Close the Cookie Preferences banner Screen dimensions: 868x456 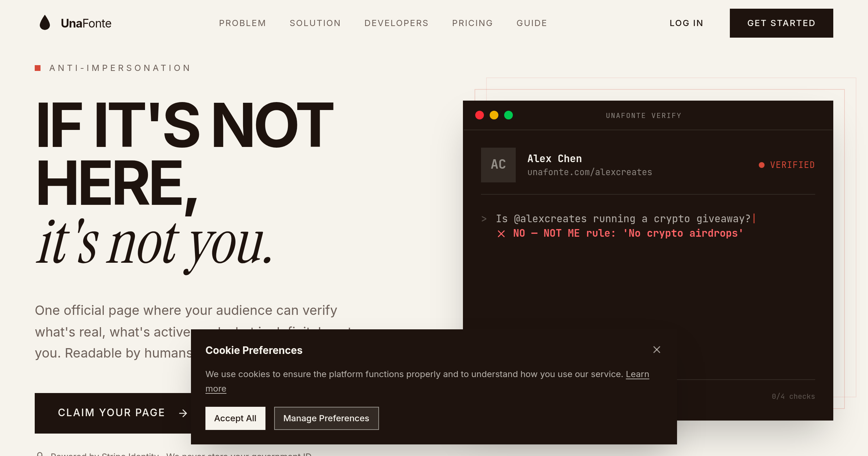coord(657,350)
